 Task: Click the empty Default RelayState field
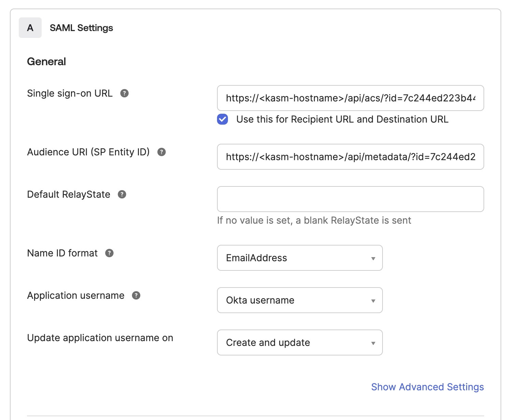(351, 199)
